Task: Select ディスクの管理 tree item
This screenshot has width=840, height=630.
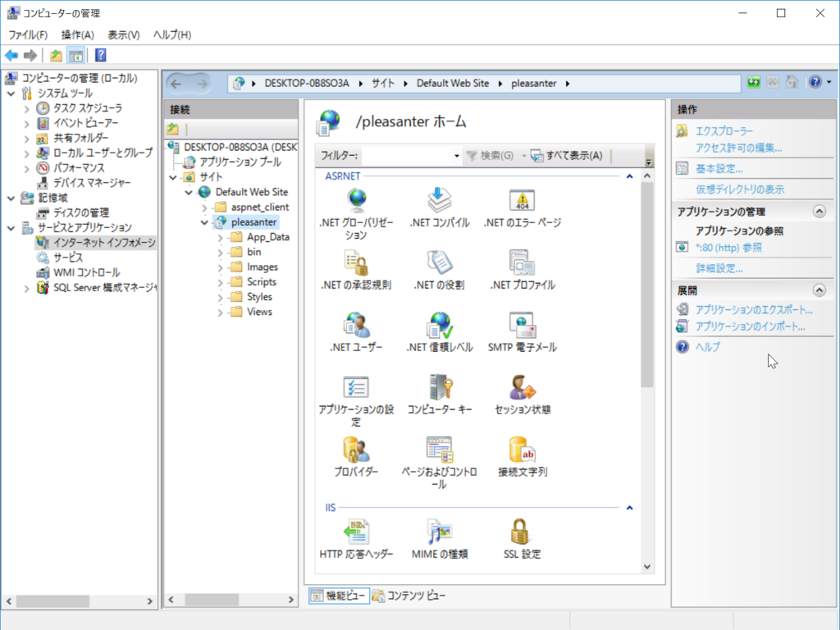Action: pos(81,212)
